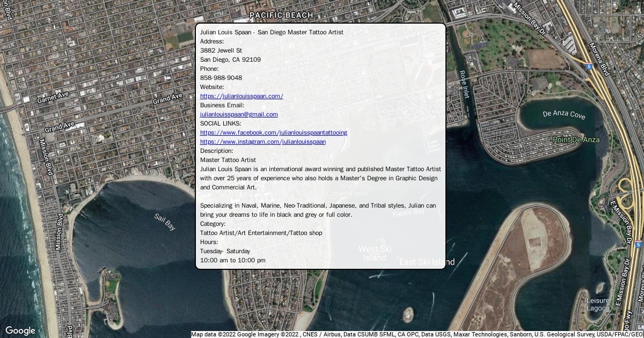
Task: Click the Rose Inlet label
Action: (x=464, y=84)
